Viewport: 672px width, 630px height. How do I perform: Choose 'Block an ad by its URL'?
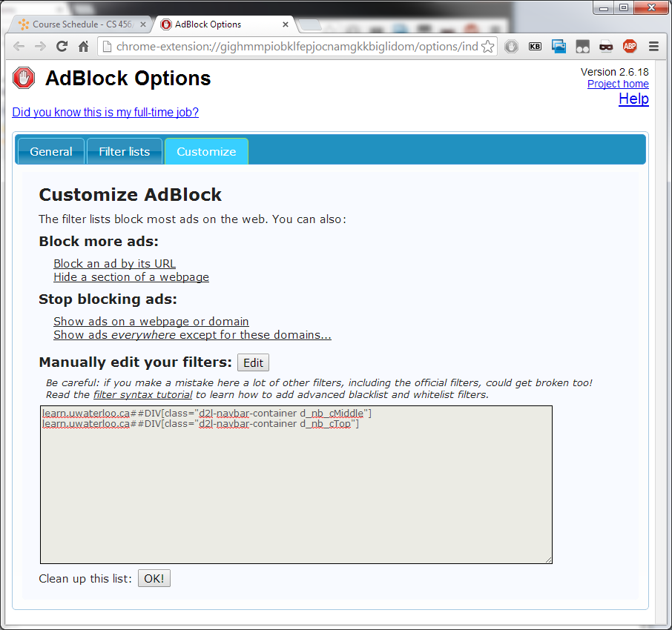point(114,263)
